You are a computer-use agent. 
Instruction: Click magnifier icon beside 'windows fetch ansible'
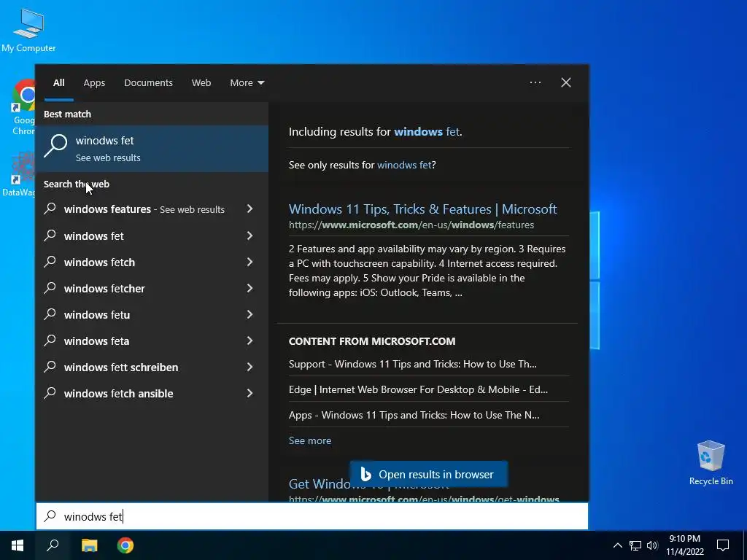pos(50,392)
